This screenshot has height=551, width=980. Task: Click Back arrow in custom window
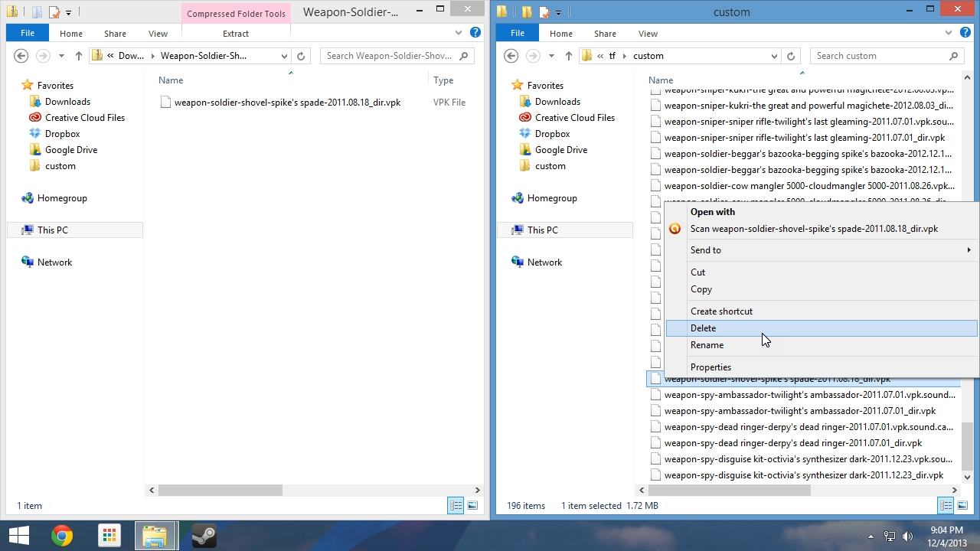[x=511, y=56]
